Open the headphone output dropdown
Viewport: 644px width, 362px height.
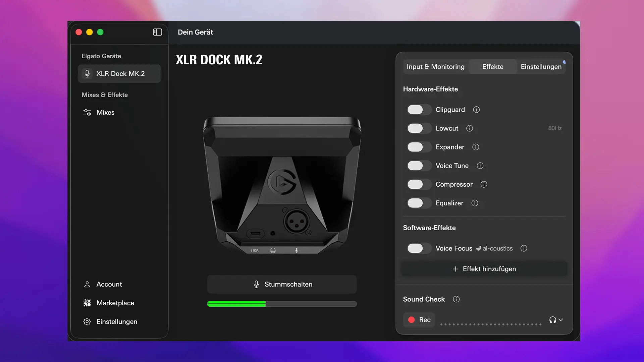pos(556,320)
